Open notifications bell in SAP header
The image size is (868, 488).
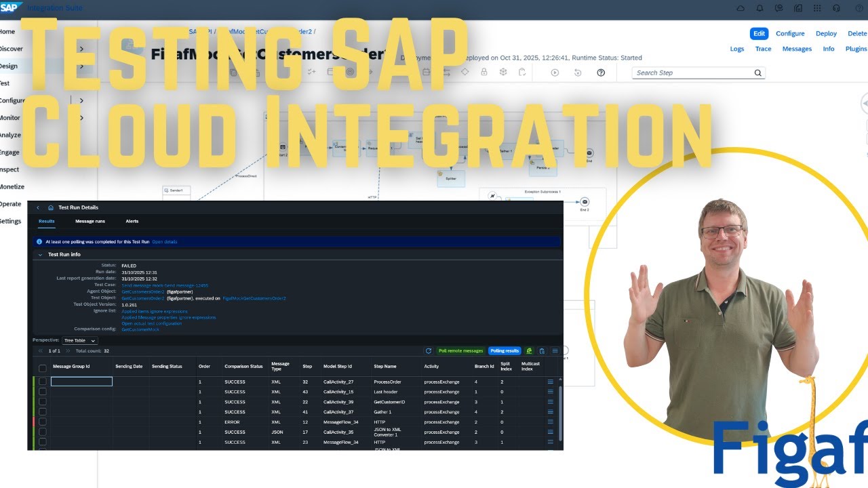[759, 8]
